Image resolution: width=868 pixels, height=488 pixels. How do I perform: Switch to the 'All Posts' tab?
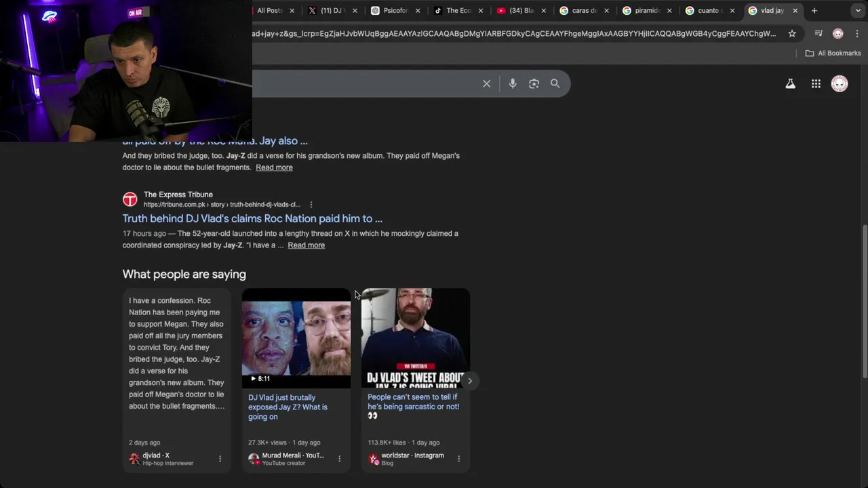(x=270, y=10)
